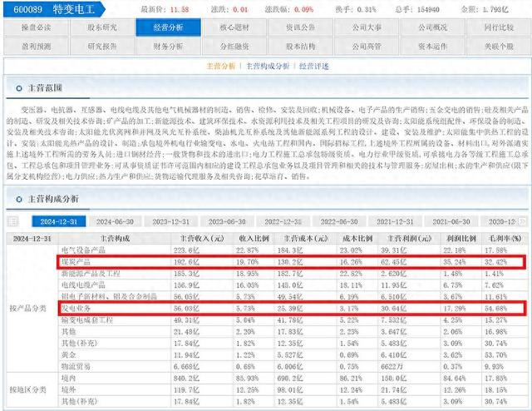The width and height of the screenshot is (532, 411).
Task: Jump to the 主营分析 section link
Action: click(x=221, y=66)
